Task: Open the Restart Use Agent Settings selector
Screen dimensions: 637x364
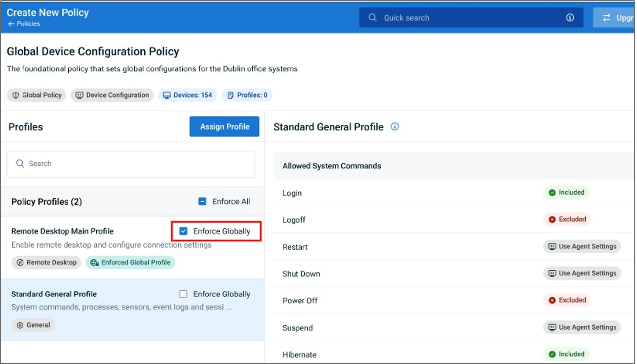Action: (582, 247)
